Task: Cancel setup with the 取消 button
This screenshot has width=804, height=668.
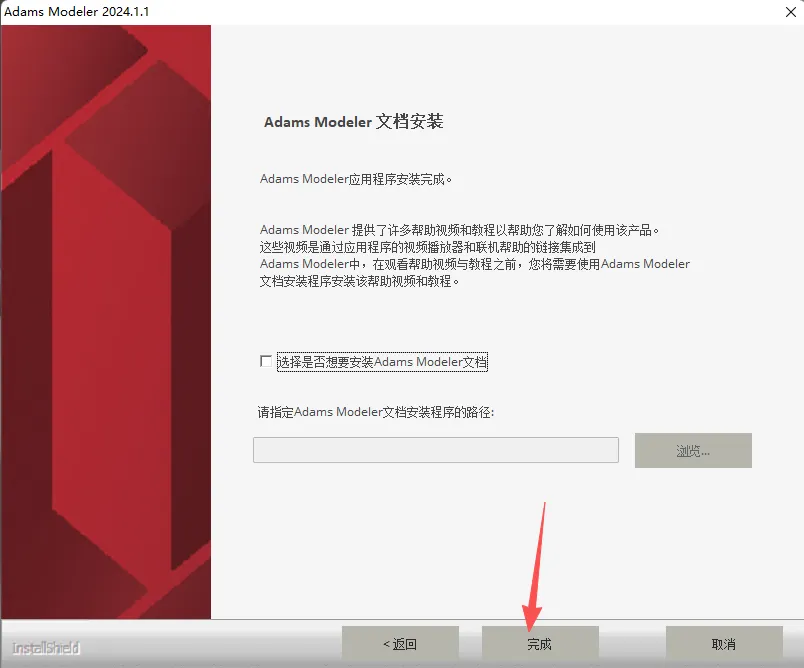Action: pos(724,644)
